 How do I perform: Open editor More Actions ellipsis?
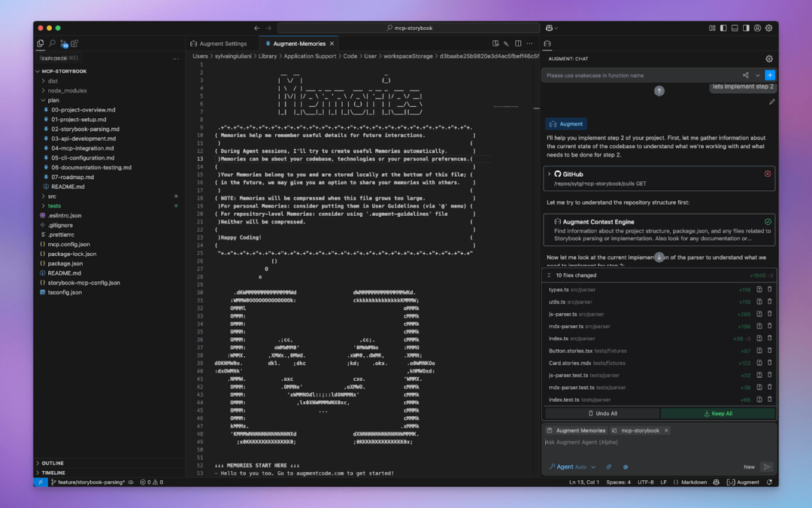[529, 44]
